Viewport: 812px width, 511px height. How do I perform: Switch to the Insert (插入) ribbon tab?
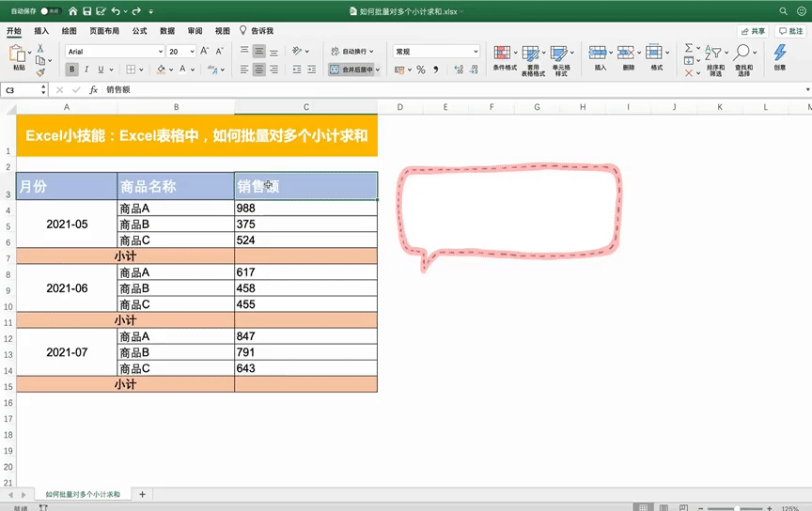coord(41,31)
